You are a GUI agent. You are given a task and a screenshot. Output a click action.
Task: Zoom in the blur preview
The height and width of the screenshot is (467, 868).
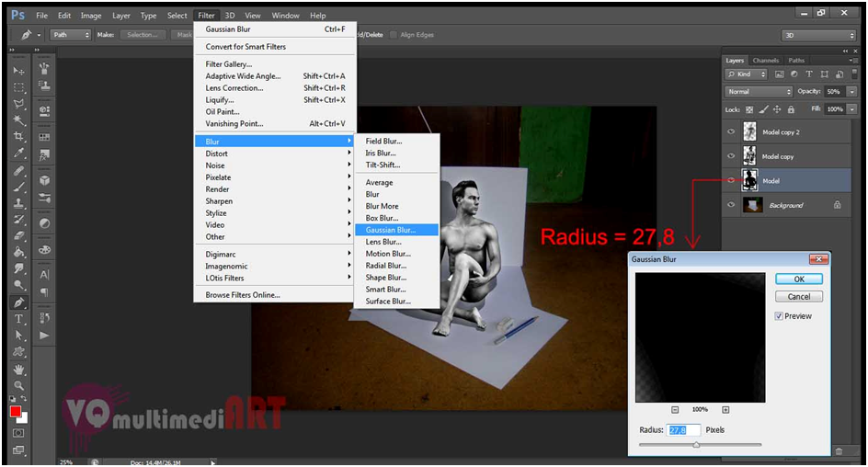point(725,409)
